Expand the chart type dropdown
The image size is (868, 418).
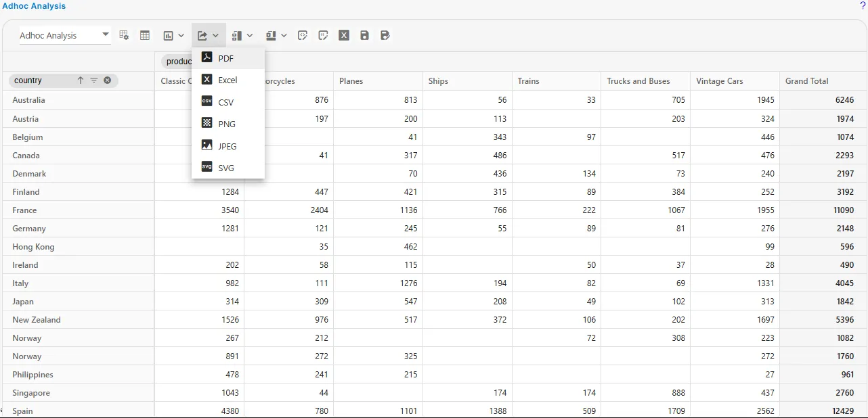click(173, 35)
